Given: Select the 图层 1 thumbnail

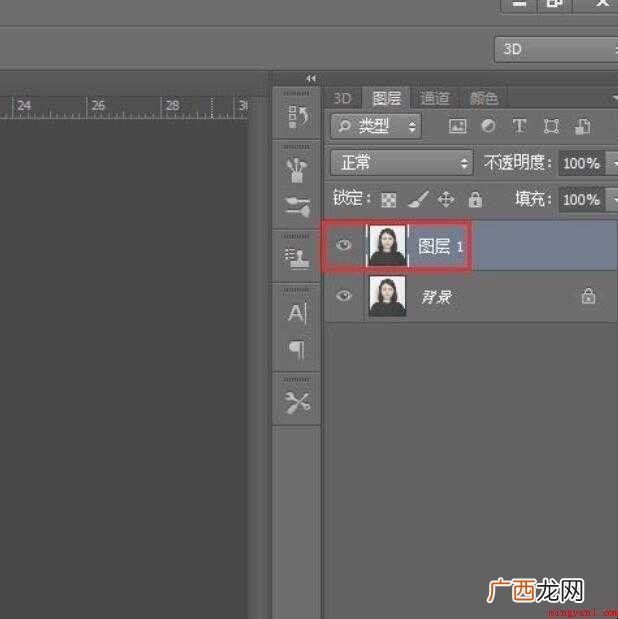Looking at the screenshot, I should [387, 245].
